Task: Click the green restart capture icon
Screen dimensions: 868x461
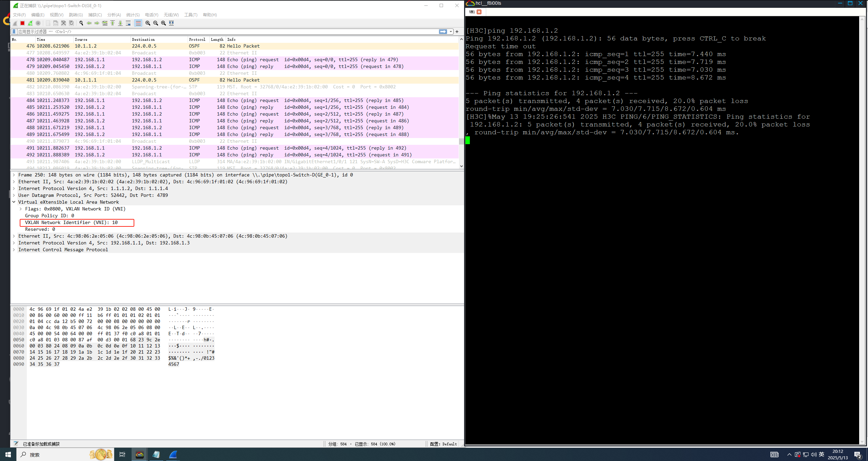Action: pos(30,23)
